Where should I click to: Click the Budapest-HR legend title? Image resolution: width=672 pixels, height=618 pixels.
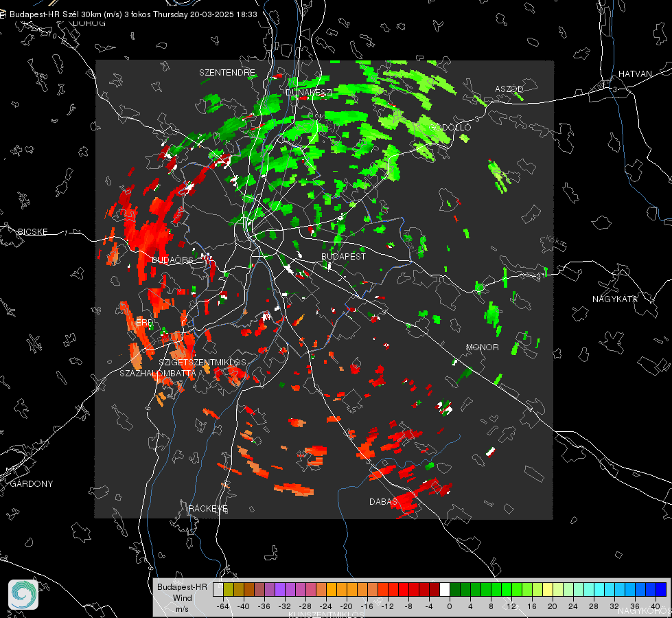coord(182,586)
